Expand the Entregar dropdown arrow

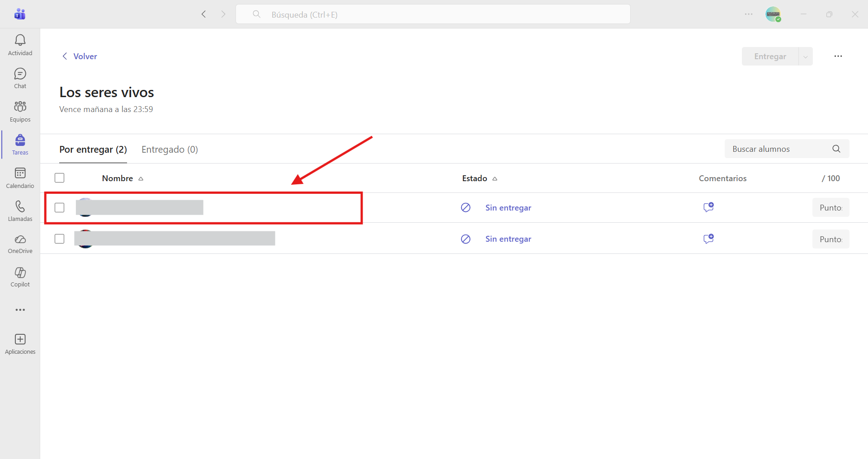point(806,56)
